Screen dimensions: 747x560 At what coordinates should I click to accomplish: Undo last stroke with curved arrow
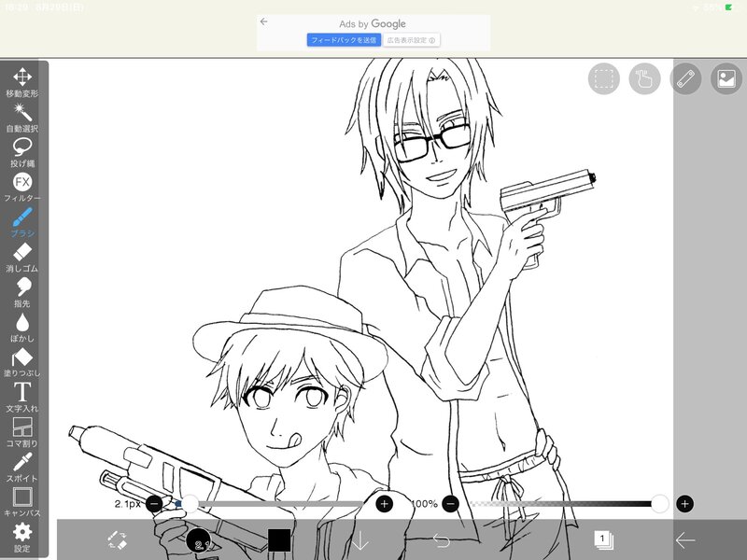coord(441,540)
